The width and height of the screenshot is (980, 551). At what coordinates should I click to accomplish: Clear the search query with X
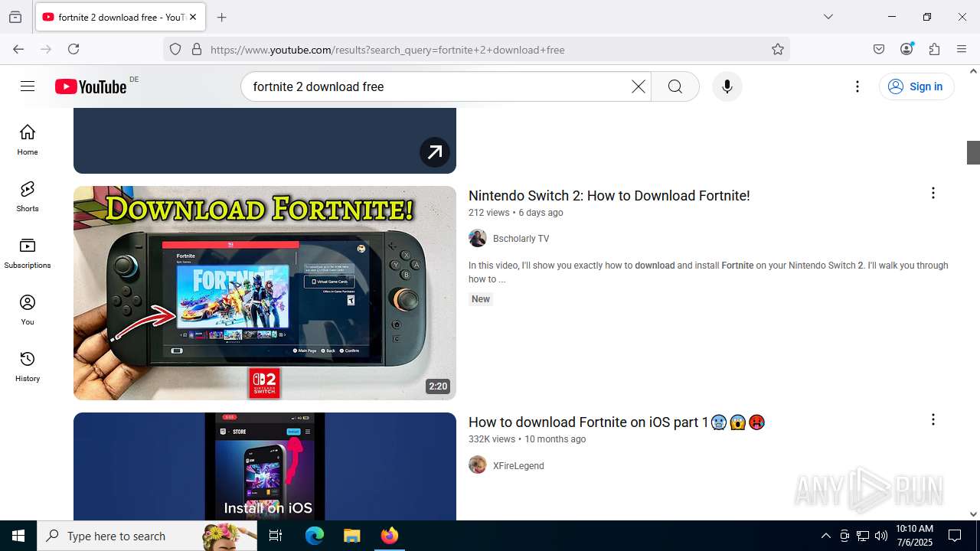point(638,86)
